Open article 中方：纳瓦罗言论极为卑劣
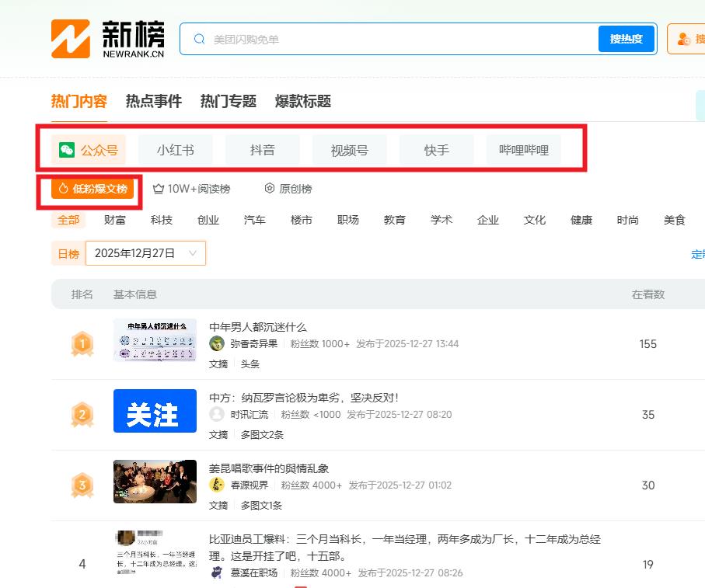 (x=304, y=398)
